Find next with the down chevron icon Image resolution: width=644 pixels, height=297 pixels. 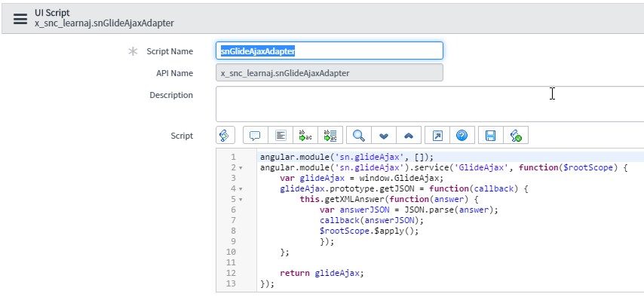[384, 136]
